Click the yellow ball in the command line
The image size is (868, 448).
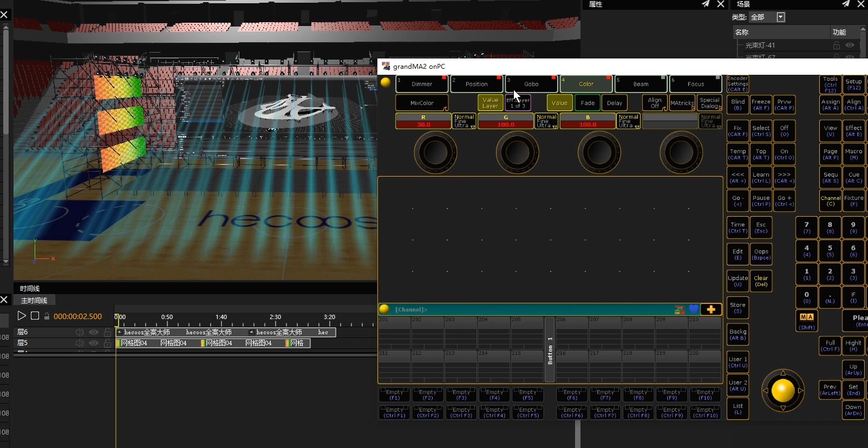click(384, 309)
